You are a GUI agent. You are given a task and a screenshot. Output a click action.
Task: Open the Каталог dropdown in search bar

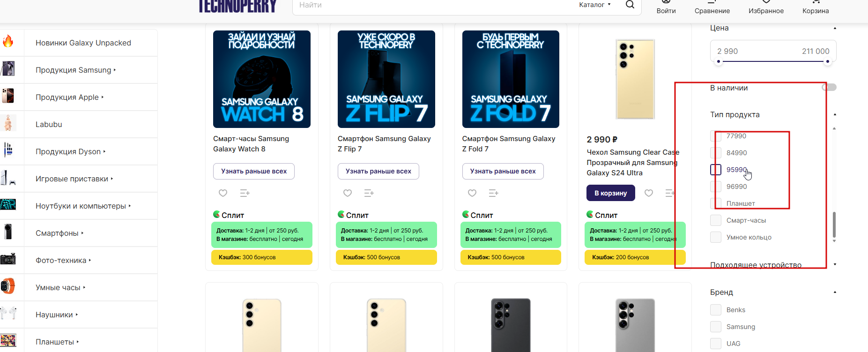[595, 5]
